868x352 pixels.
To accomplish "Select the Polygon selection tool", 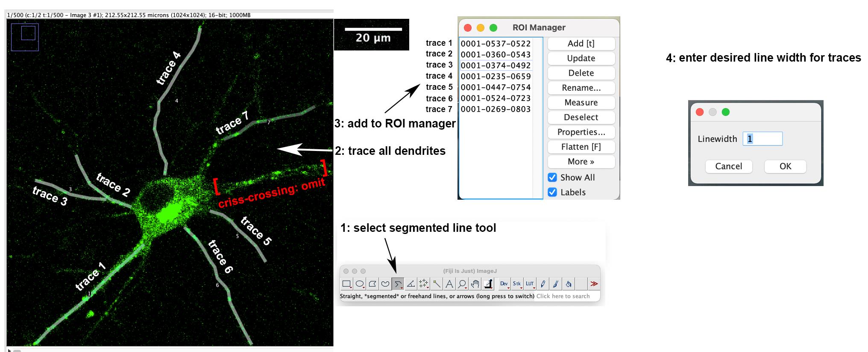I will 372,284.
